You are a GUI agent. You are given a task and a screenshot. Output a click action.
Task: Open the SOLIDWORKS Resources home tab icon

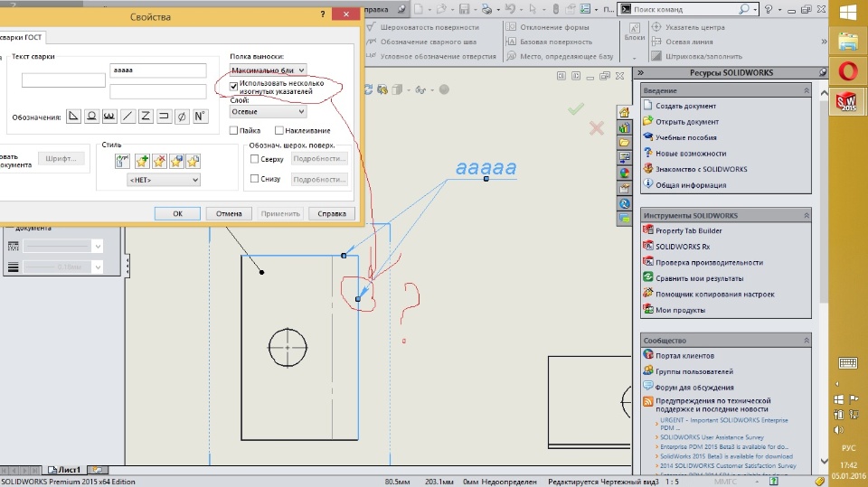coord(624,113)
